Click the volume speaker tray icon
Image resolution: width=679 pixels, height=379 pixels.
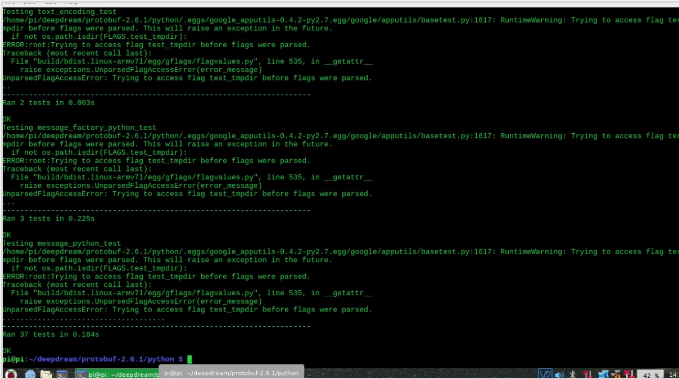(x=559, y=375)
